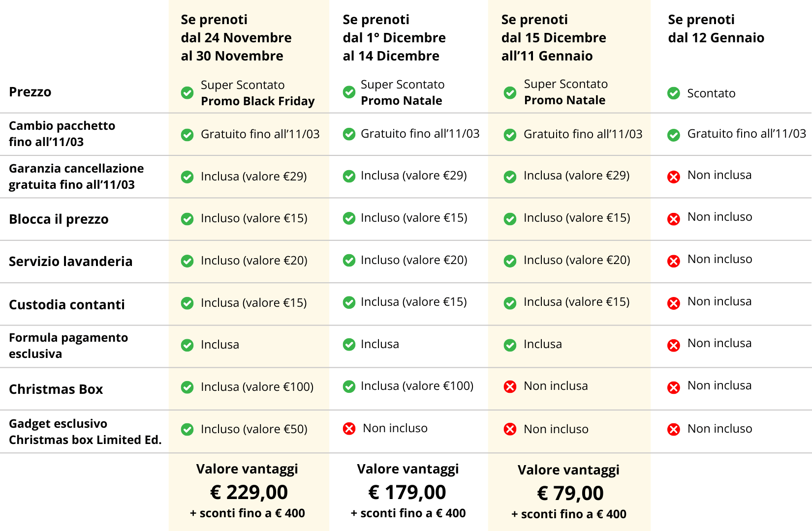Click the € 79,00 Valore vantaggi total
812x531 pixels.
click(570, 493)
